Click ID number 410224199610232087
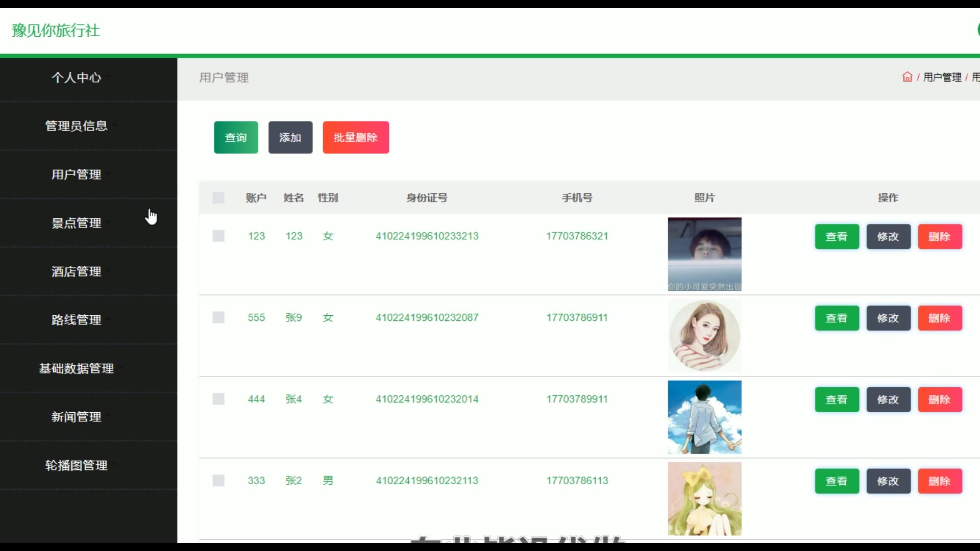Viewport: 980px width, 551px height. 427,317
